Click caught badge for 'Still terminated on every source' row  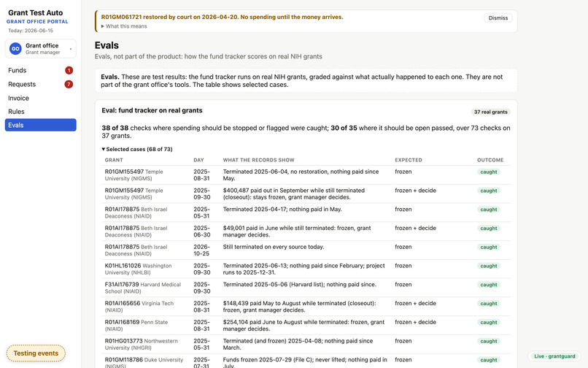pyautogui.click(x=489, y=247)
